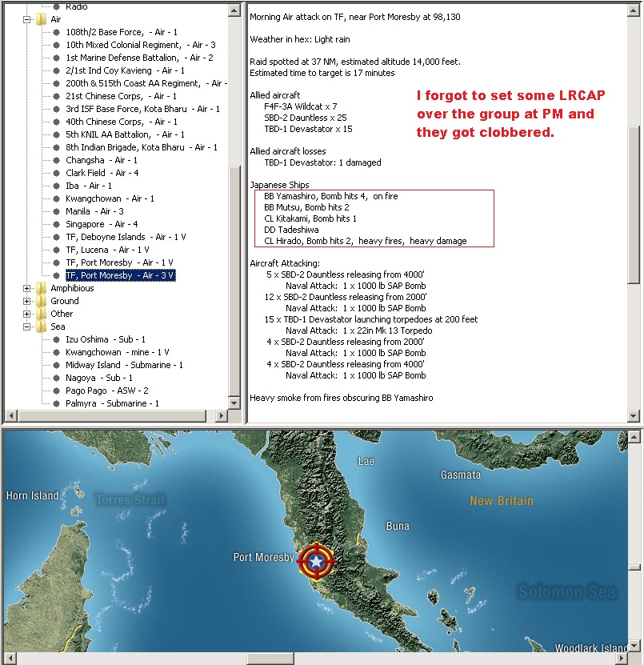Select Pago Pago - ASW - 2
The image size is (644, 665).
107,391
